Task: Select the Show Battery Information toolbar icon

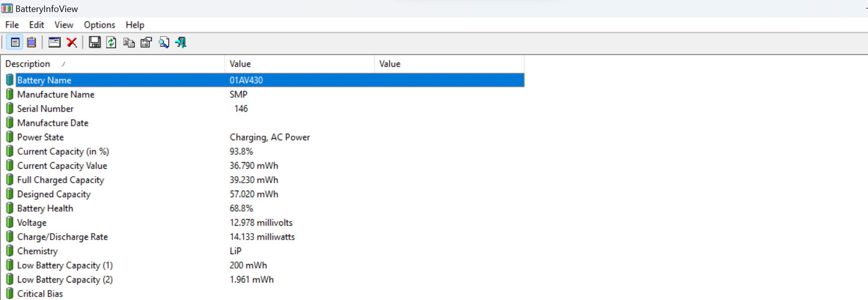Action: tap(15, 42)
